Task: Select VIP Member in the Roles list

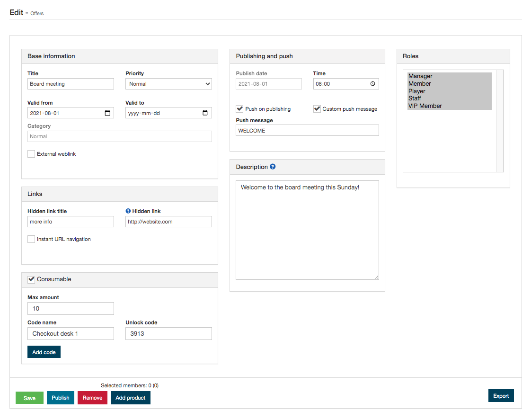Action: (450, 106)
